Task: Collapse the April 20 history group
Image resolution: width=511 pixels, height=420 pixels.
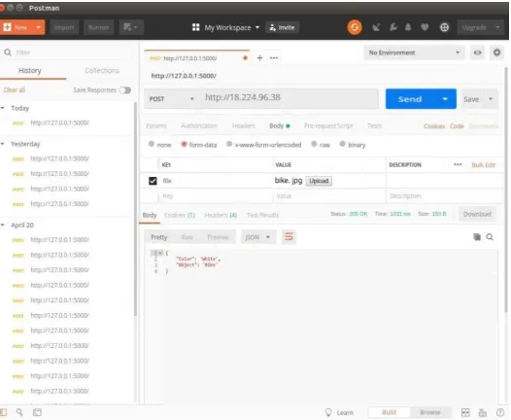Action: (x=3, y=225)
